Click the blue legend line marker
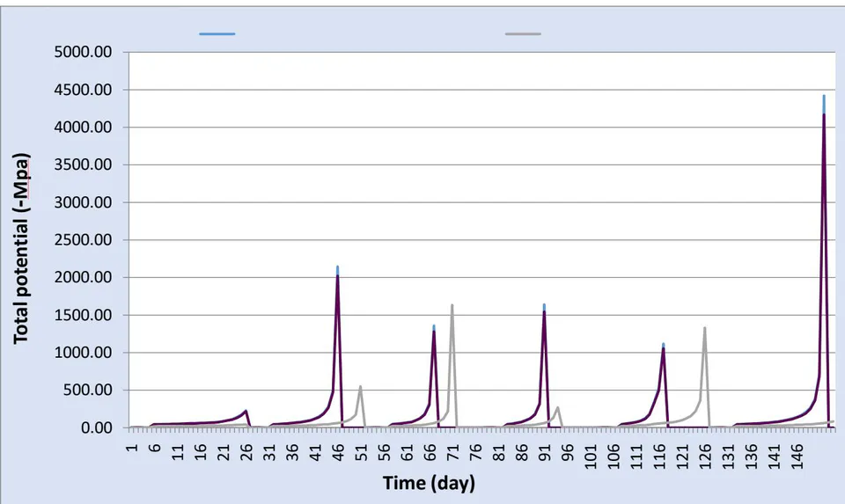845x504 pixels. point(217,34)
